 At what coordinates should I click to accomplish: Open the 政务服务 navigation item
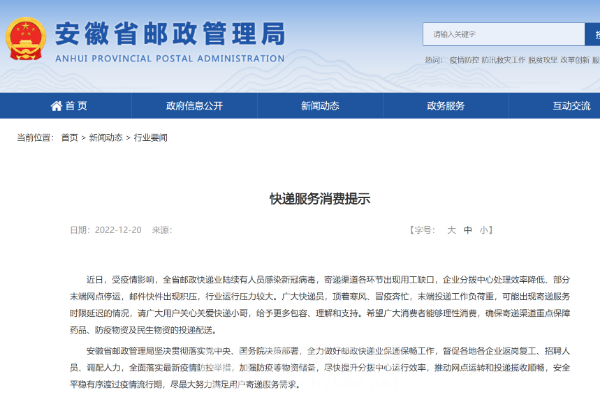[446, 106]
